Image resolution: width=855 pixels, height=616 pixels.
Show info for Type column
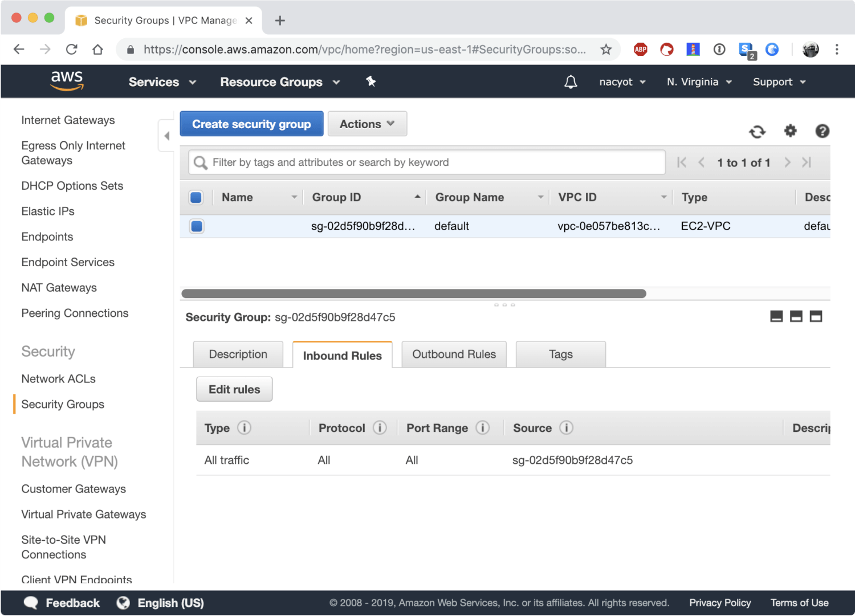(x=244, y=428)
